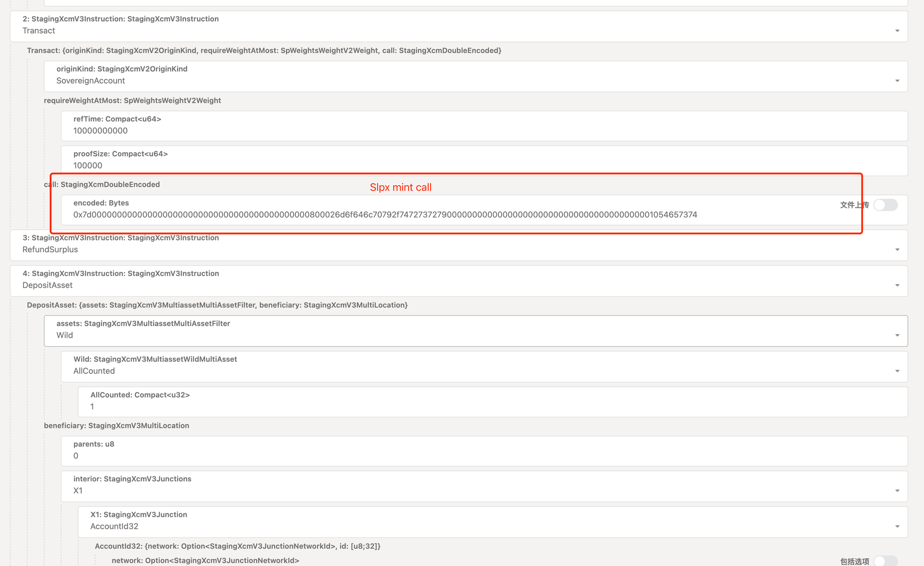Open the RefundSurplus instruction dropdown

[897, 250]
